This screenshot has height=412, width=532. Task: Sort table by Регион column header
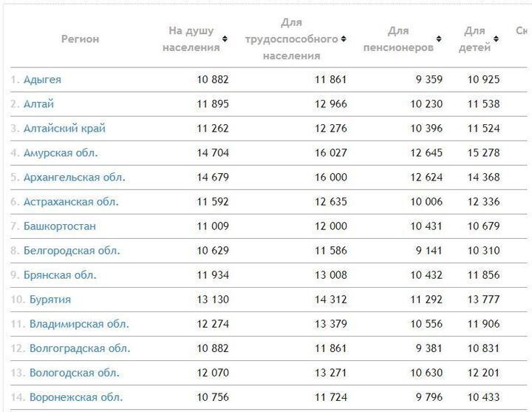[80, 39]
